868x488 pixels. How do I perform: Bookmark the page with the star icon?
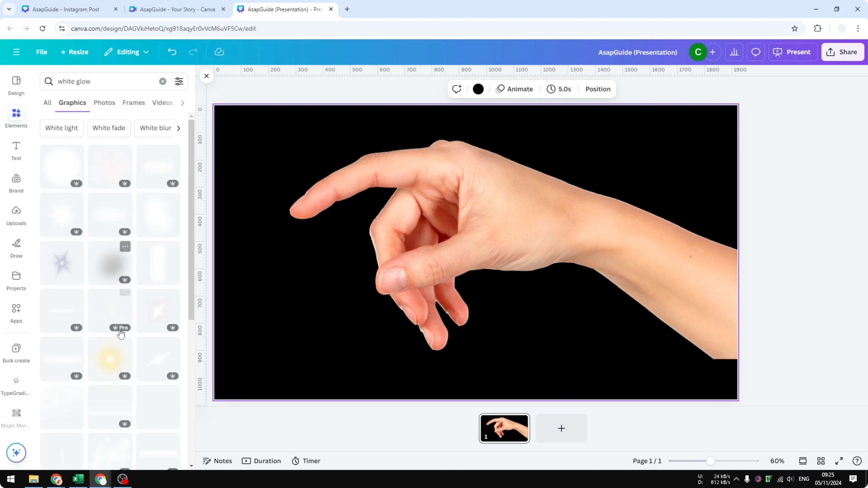pyautogui.click(x=795, y=28)
